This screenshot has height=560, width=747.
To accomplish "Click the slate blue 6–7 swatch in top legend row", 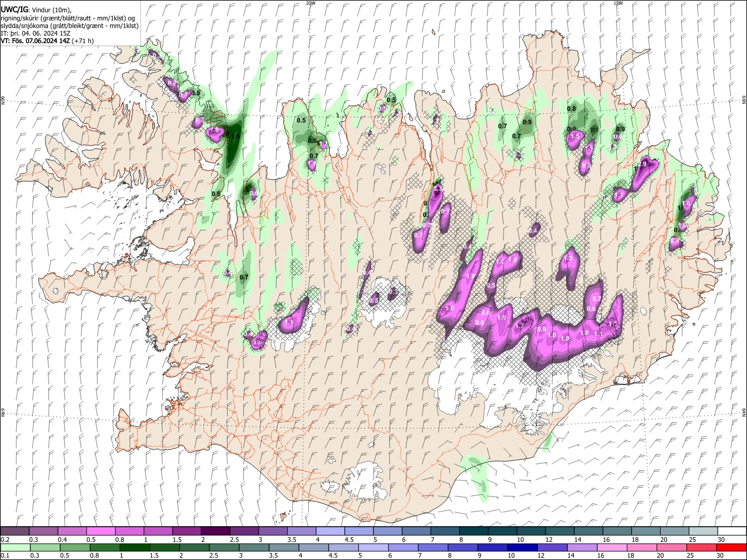I will coord(417,531).
